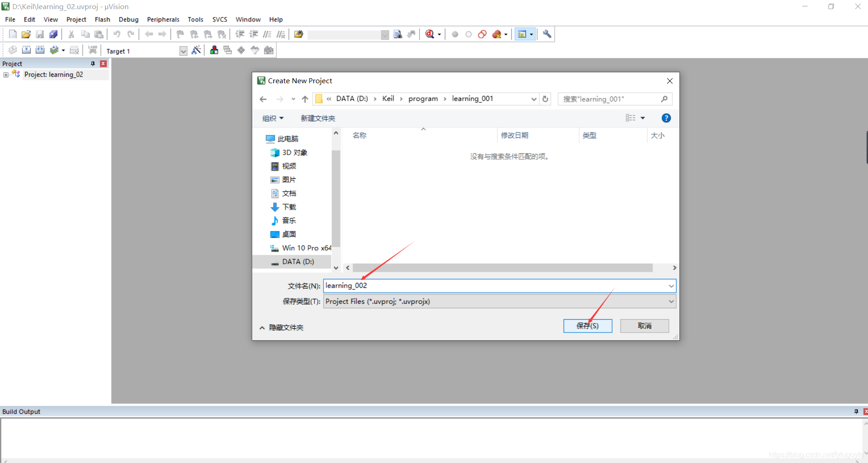Click the refresh icon in address bar

pyautogui.click(x=545, y=99)
